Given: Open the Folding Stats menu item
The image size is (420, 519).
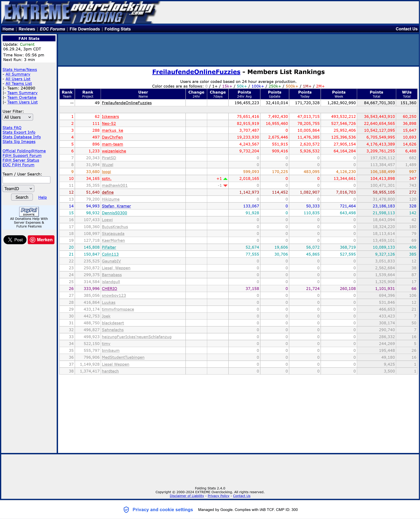Looking at the screenshot, I should tap(118, 29).
